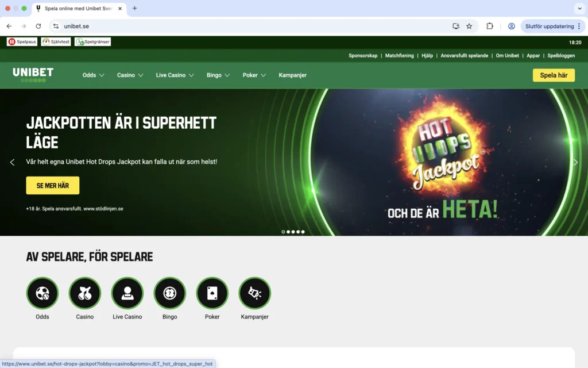Image resolution: width=588 pixels, height=368 pixels.
Task: Select the Poker playing card icon
Action: 212,293
